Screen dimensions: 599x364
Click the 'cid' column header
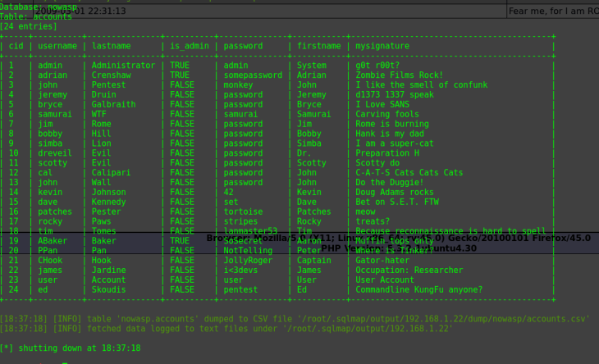coord(16,46)
